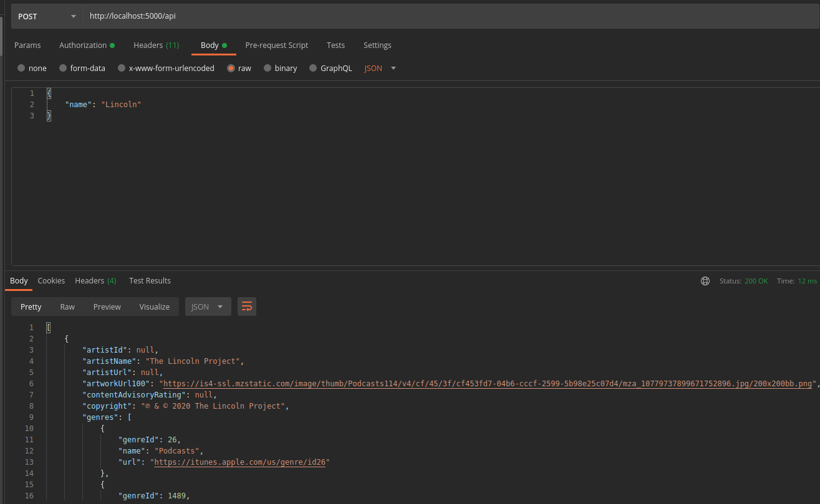Click the "genres" key in response
Image resolution: width=820 pixels, height=504 pixels.
tap(100, 417)
